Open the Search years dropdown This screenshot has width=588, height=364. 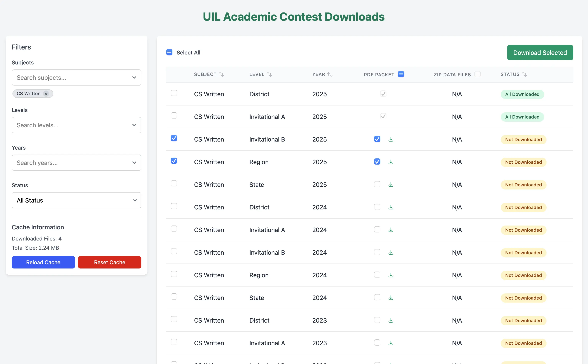tap(76, 162)
